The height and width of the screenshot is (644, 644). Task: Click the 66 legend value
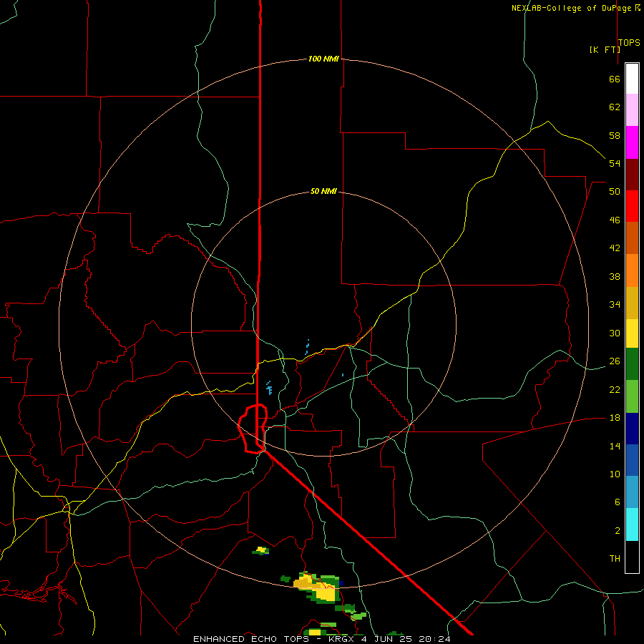pyautogui.click(x=615, y=79)
